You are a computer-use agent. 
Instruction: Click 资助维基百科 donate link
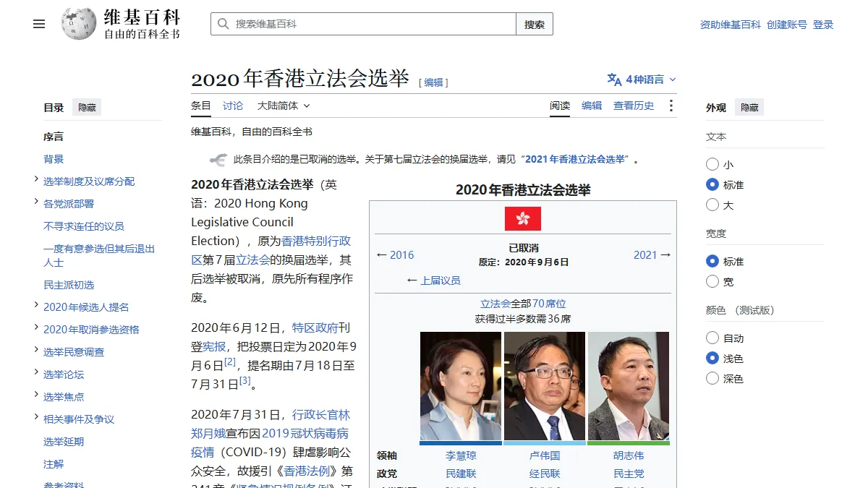(730, 25)
